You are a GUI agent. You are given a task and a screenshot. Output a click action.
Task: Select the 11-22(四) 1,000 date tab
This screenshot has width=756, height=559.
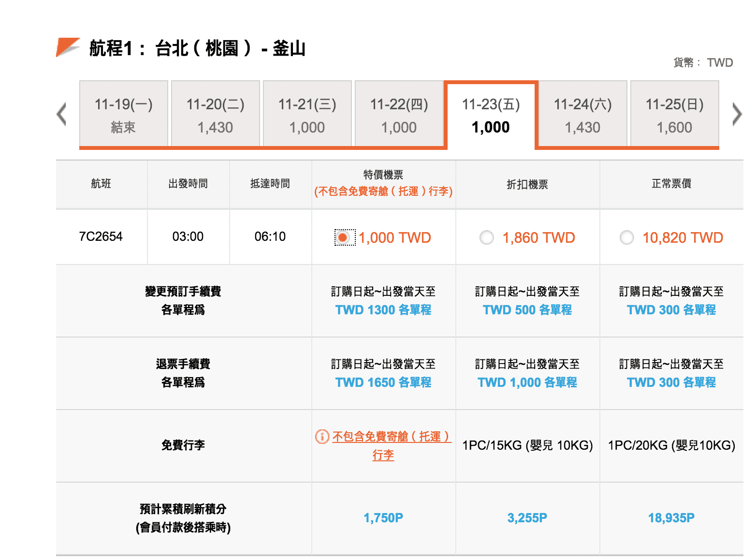399,114
